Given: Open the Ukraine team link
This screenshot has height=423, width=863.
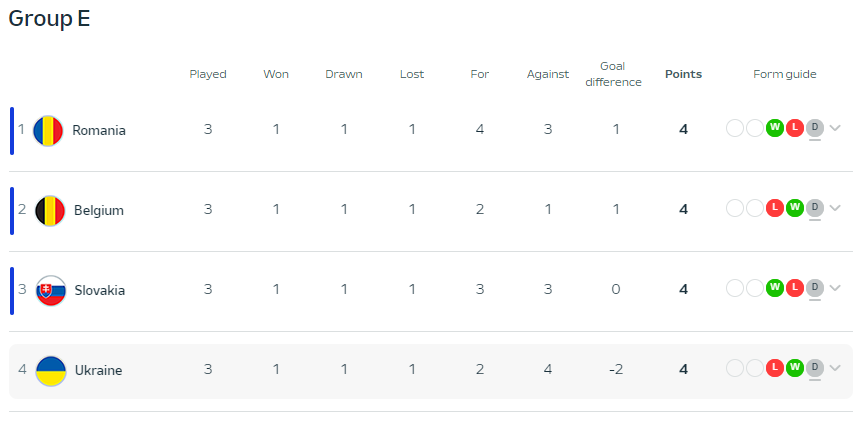Looking at the screenshot, I should (x=99, y=371).
